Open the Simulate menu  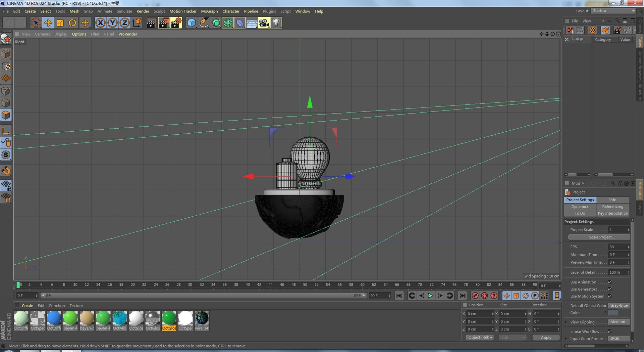click(x=124, y=11)
